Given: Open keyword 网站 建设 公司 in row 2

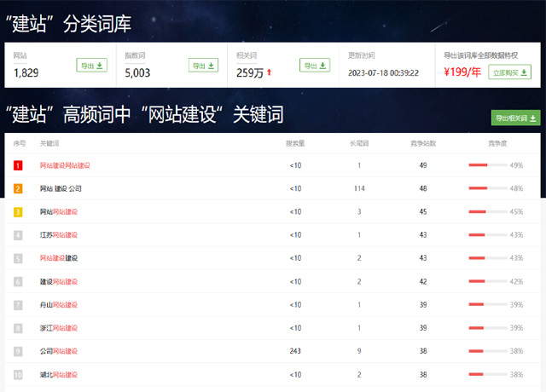Looking at the screenshot, I should coord(61,188).
